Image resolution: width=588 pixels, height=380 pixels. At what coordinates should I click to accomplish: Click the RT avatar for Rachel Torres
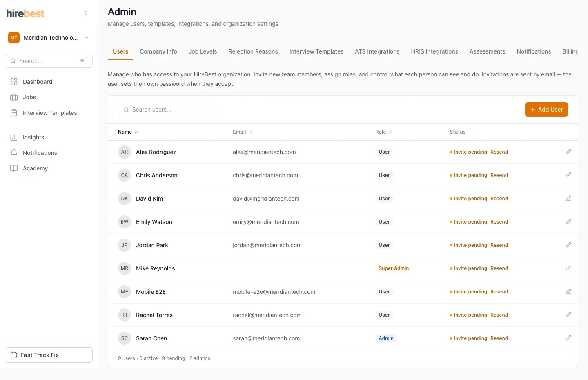pyautogui.click(x=125, y=315)
